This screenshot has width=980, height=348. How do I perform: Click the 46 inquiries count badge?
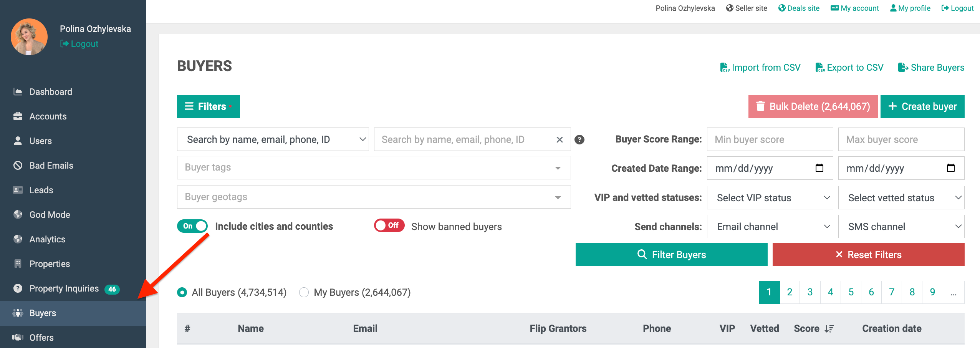click(x=112, y=289)
